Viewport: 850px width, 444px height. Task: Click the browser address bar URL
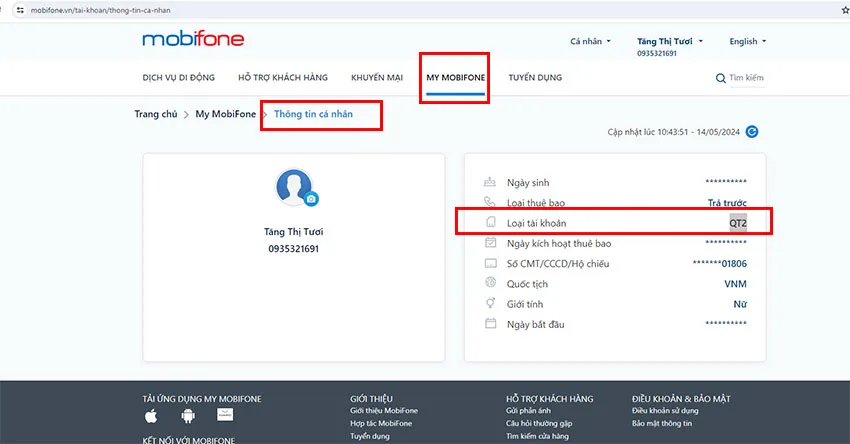100,10
